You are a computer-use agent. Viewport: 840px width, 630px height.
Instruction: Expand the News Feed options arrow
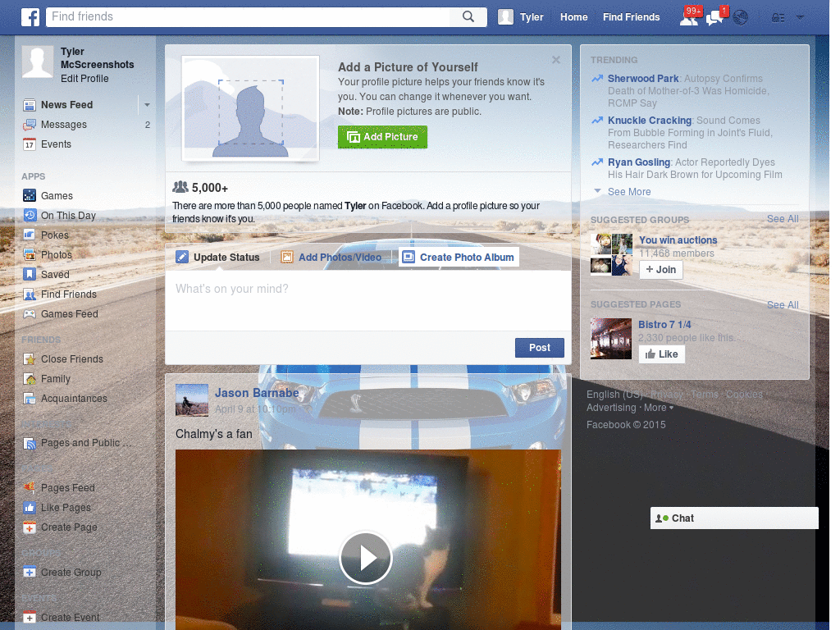tap(147, 104)
